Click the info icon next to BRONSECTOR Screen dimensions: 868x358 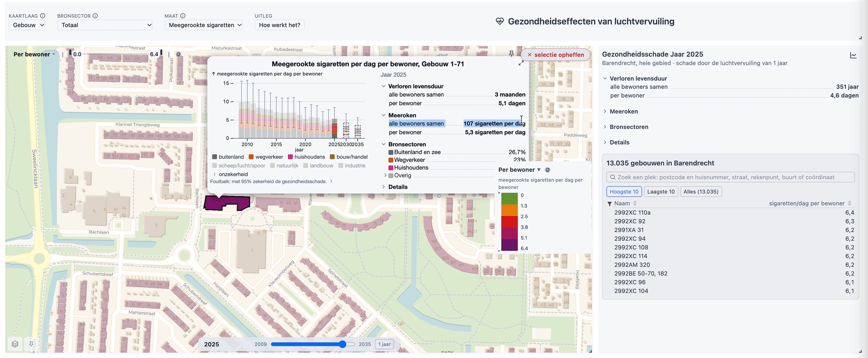(x=95, y=16)
